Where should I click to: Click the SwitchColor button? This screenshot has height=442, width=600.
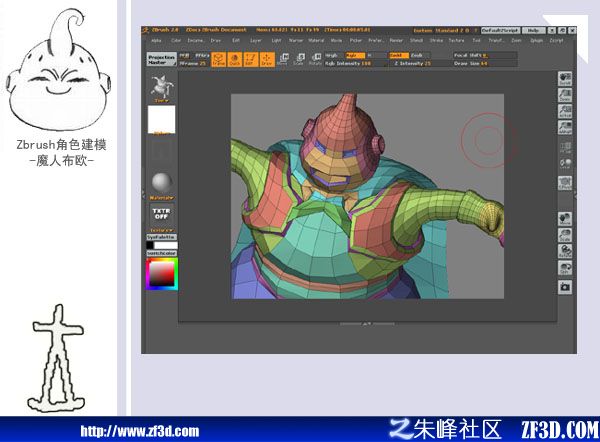(x=161, y=253)
